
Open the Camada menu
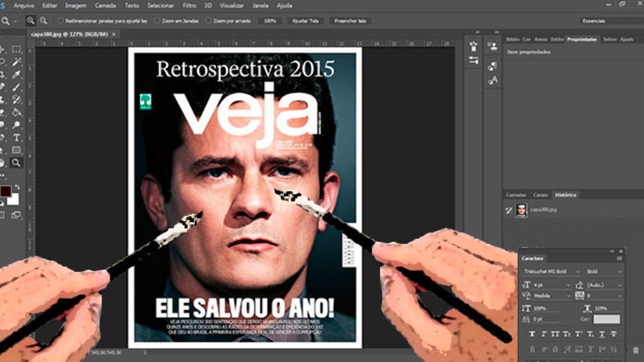point(105,6)
